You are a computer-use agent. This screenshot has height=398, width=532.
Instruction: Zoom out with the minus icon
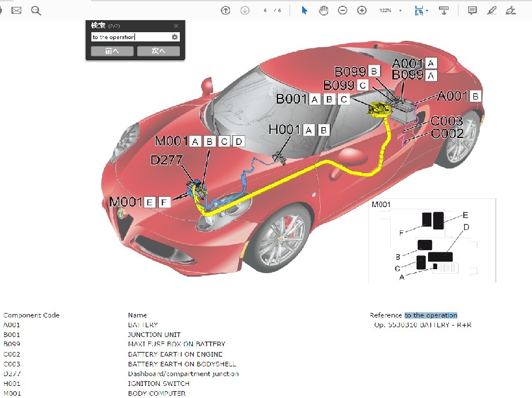342,10
